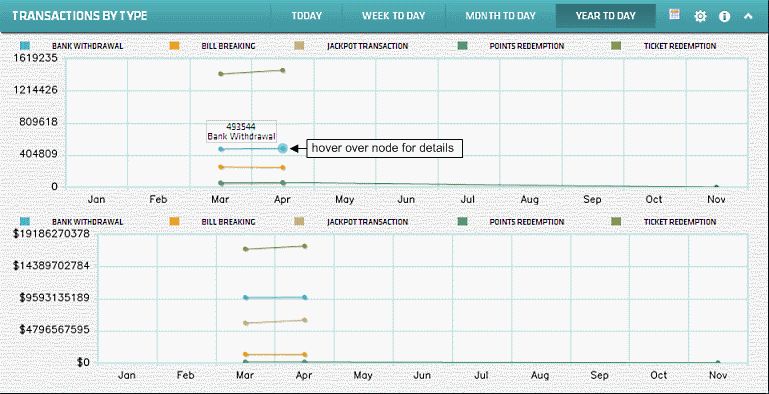Toggle Points Redemption swatch in bottom legend
The height and width of the screenshot is (394, 769).
coord(462,222)
